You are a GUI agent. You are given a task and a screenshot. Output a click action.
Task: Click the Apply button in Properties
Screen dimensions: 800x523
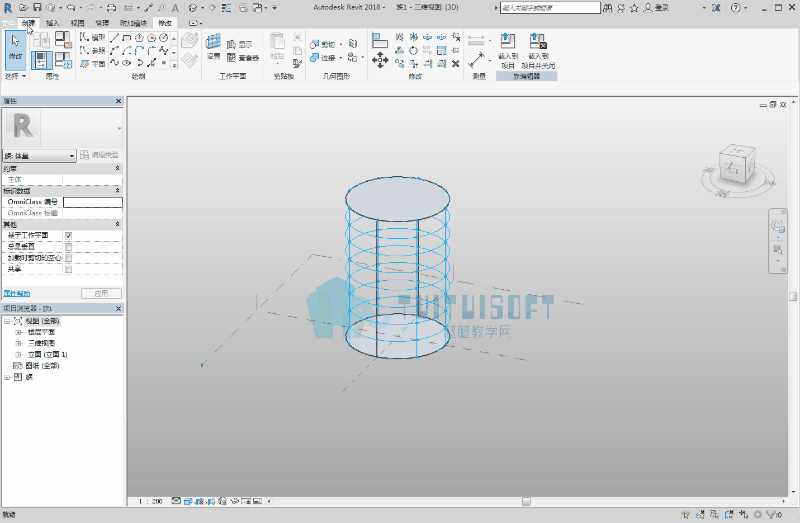click(x=102, y=293)
